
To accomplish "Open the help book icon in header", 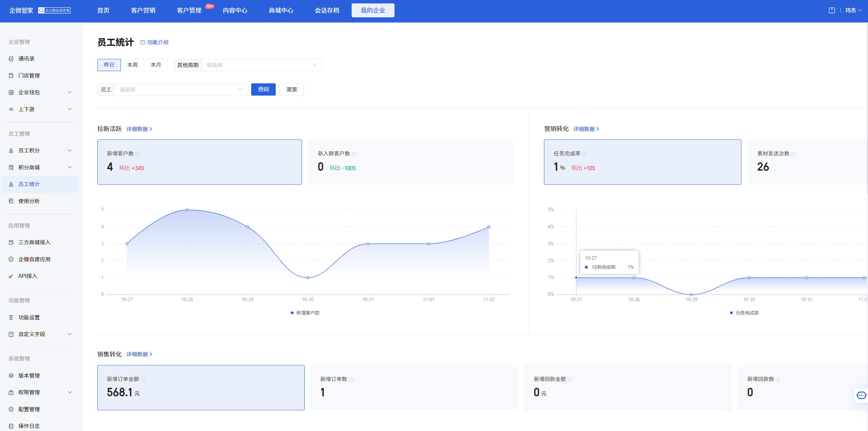I will click(832, 11).
